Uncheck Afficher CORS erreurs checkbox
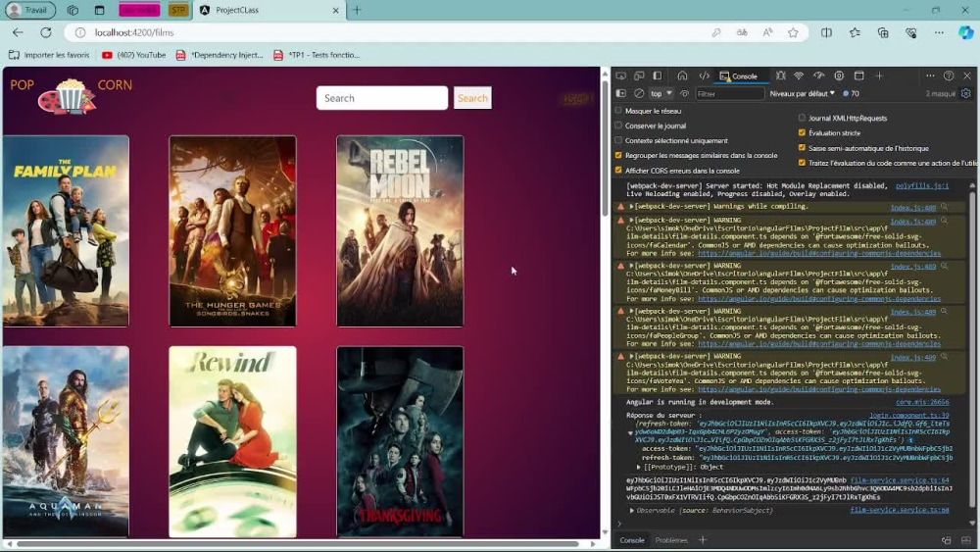Image resolution: width=980 pixels, height=552 pixels. [x=618, y=170]
